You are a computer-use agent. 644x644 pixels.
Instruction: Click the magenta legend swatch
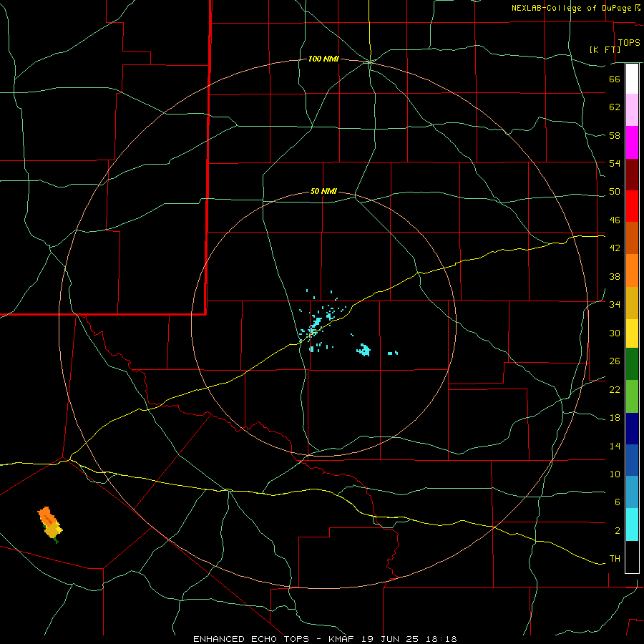click(x=632, y=142)
